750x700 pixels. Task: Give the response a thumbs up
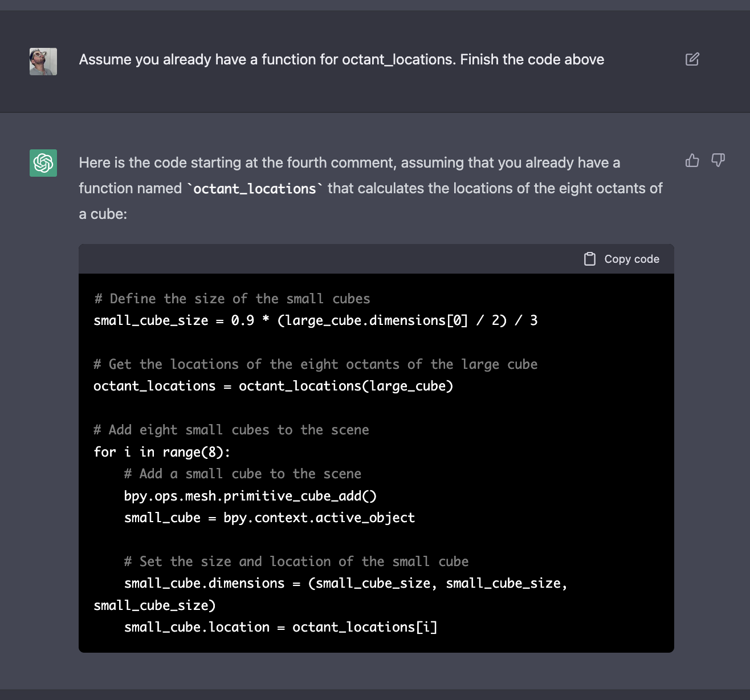692,161
